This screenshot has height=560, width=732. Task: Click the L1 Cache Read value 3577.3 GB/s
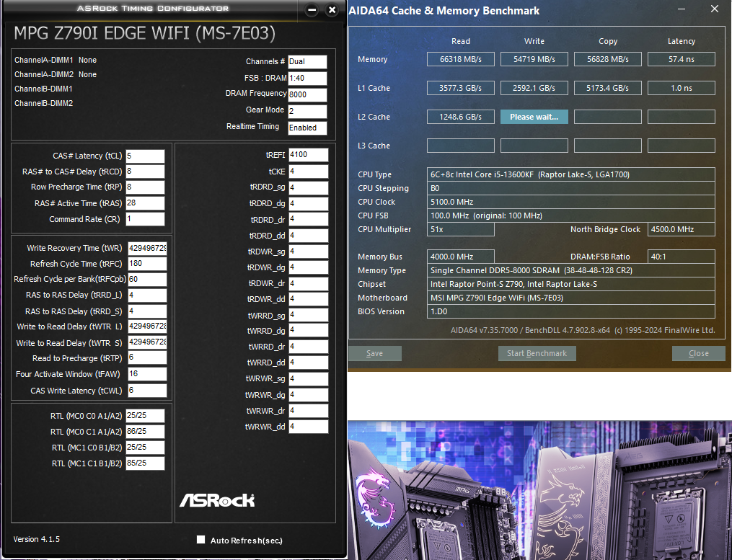tap(460, 88)
